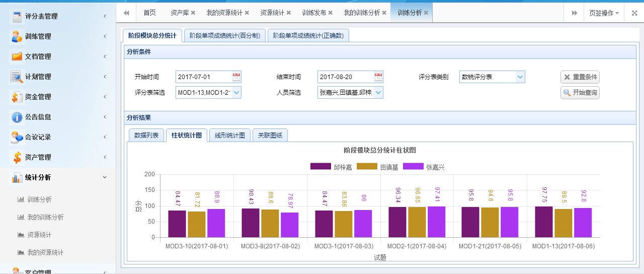Click the 统计分析 chart icon
644x274 pixels.
(17, 177)
